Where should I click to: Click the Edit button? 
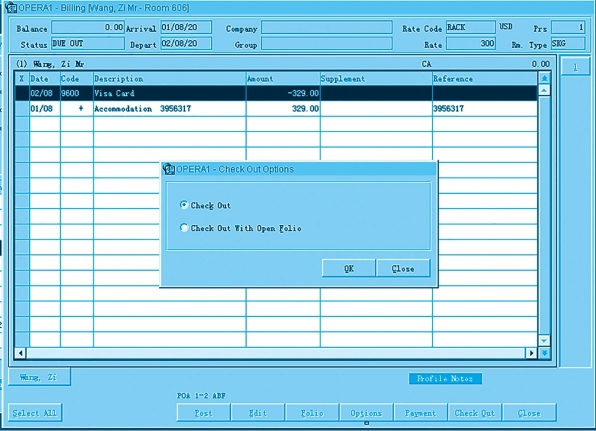(x=258, y=413)
